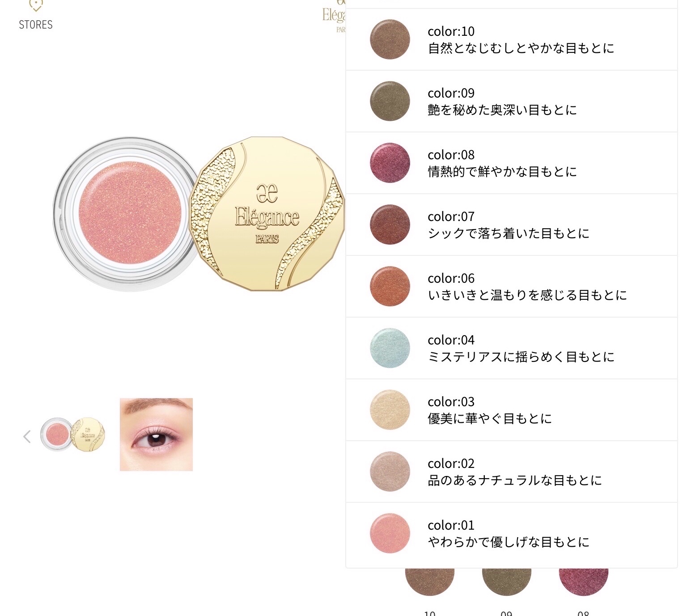View the eyeshadow jar thumbnail
The height and width of the screenshot is (616, 687).
point(73,434)
